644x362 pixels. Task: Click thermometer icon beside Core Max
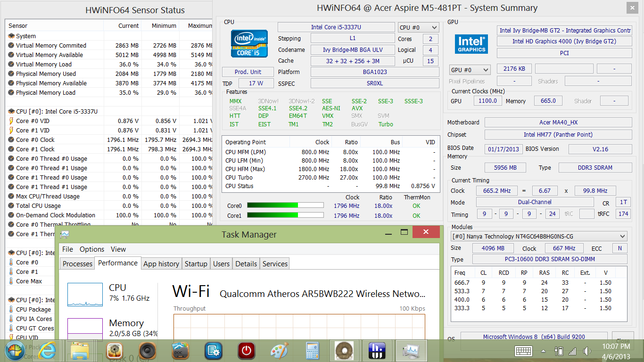pyautogui.click(x=11, y=281)
